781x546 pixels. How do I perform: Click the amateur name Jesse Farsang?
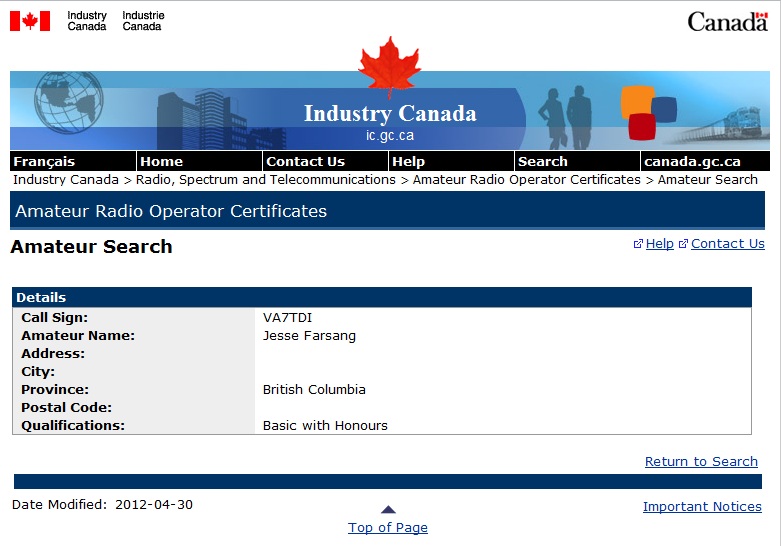309,336
